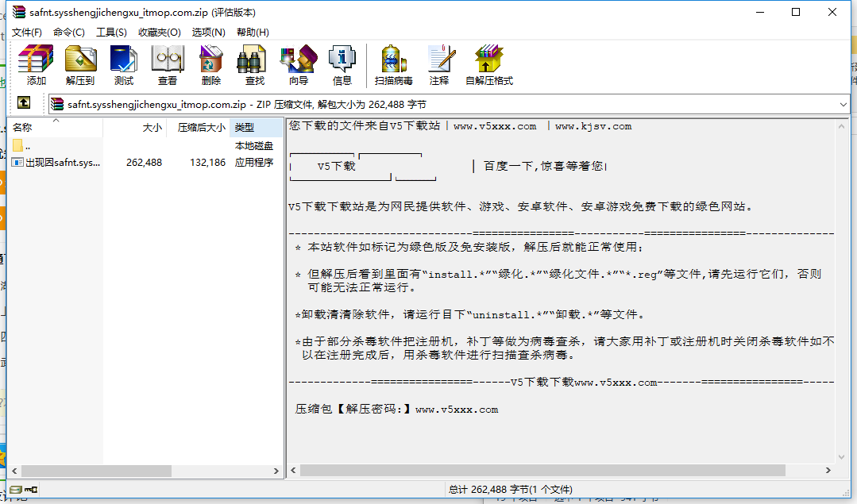
Task: Start 扫描病毒 virus scan icon
Action: click(392, 63)
